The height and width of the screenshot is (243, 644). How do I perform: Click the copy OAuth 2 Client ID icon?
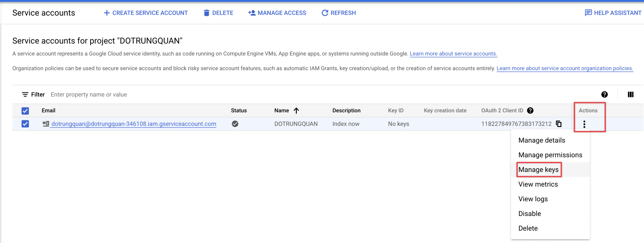click(559, 124)
